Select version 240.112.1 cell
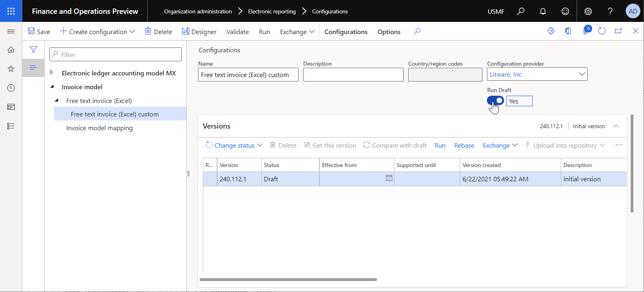 (239, 179)
